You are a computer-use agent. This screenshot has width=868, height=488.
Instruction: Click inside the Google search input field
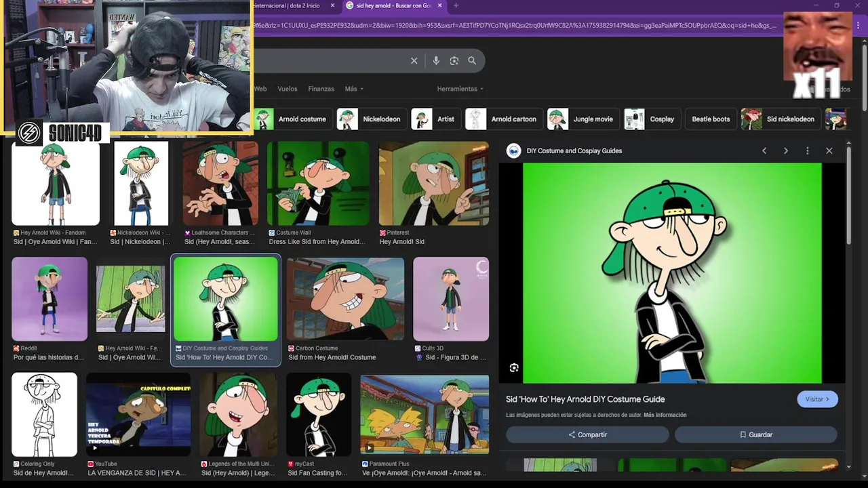[329, 61]
